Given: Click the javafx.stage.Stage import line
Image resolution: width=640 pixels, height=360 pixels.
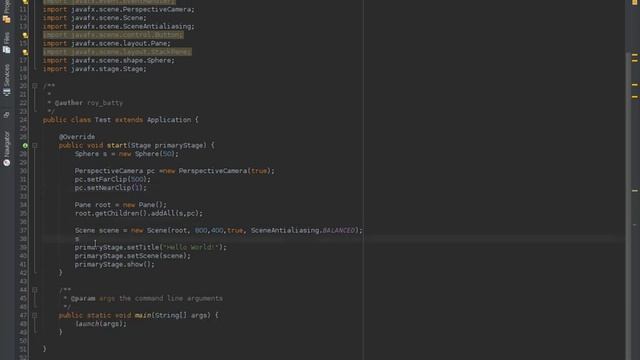Looking at the screenshot, I should coord(95,69).
